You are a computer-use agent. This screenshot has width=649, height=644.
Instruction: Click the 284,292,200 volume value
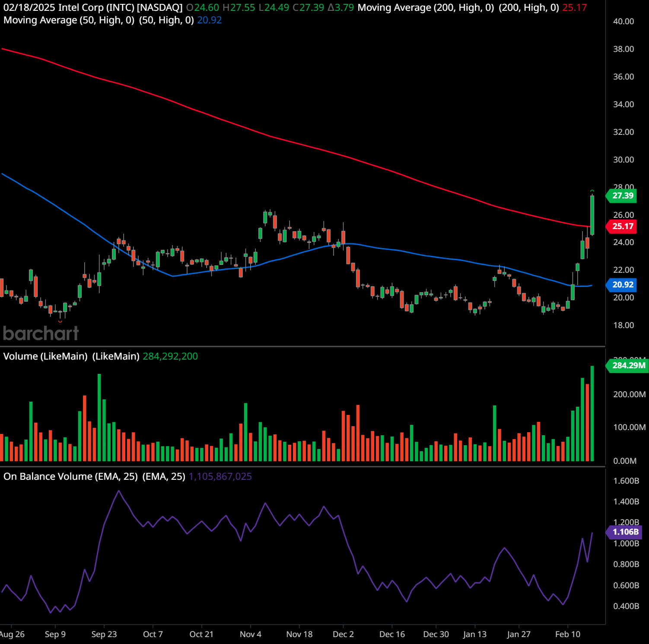pos(170,357)
